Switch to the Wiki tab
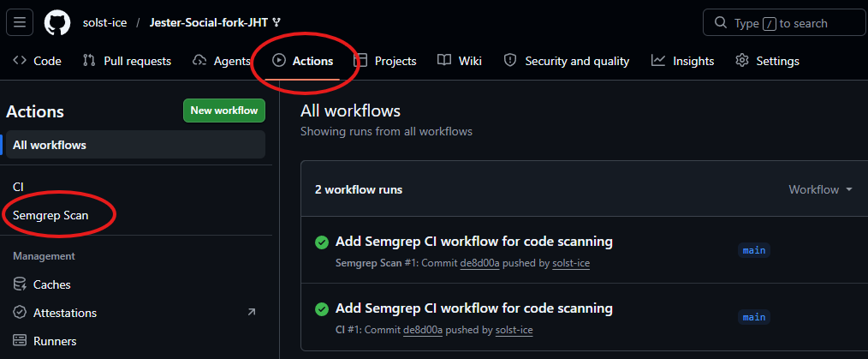This screenshot has width=868, height=359. (460, 61)
